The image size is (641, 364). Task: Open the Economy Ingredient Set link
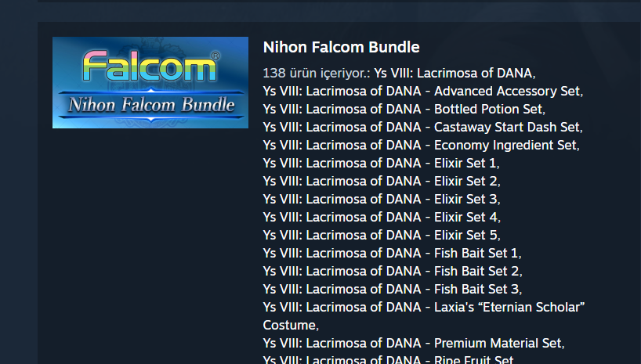coord(420,145)
